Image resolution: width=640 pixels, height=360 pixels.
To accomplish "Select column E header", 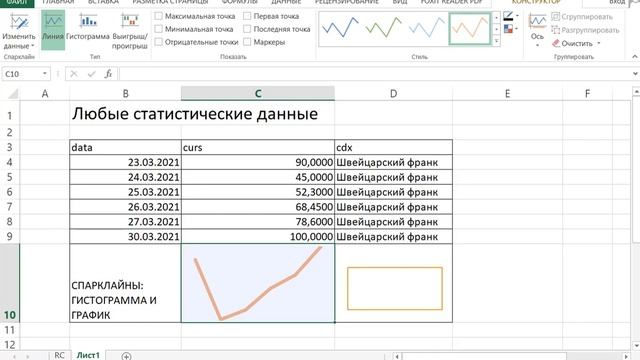I will [507, 93].
